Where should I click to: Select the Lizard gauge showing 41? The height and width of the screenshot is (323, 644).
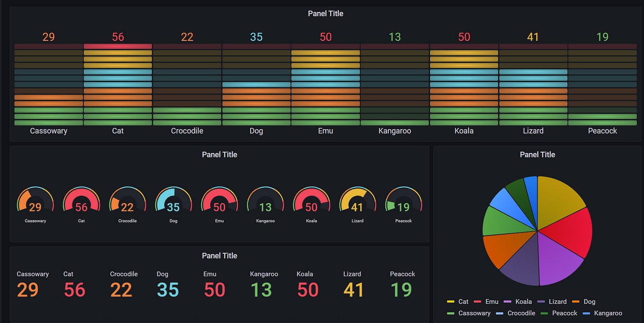(357, 202)
